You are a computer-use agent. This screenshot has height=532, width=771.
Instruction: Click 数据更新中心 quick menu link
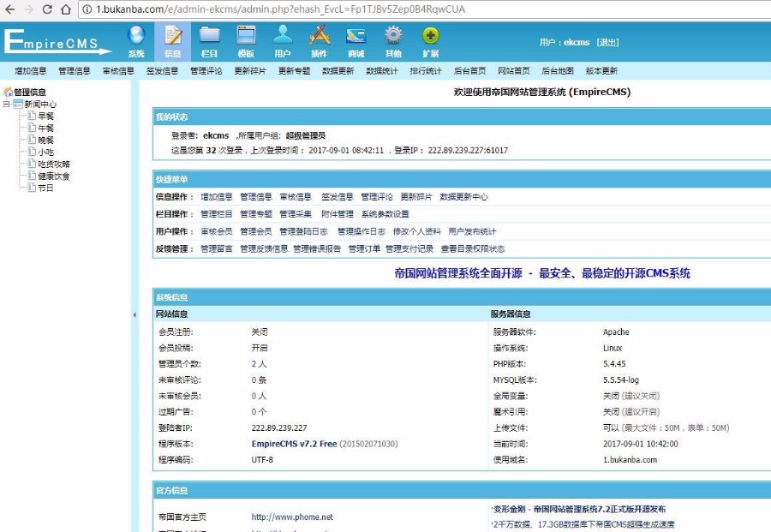(463, 197)
